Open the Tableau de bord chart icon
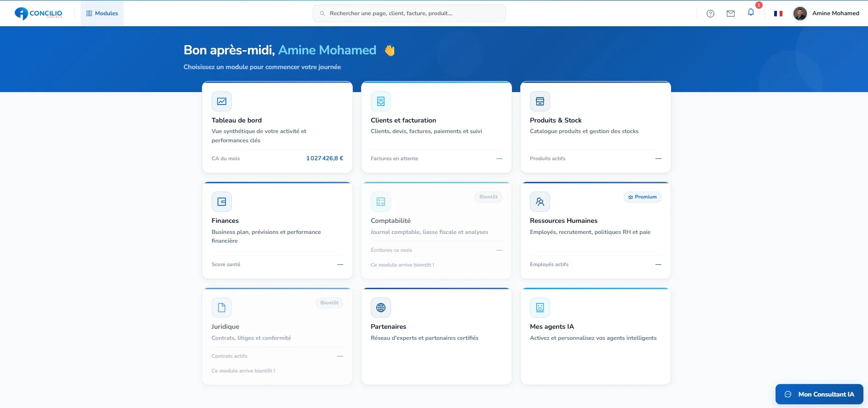 pos(222,101)
